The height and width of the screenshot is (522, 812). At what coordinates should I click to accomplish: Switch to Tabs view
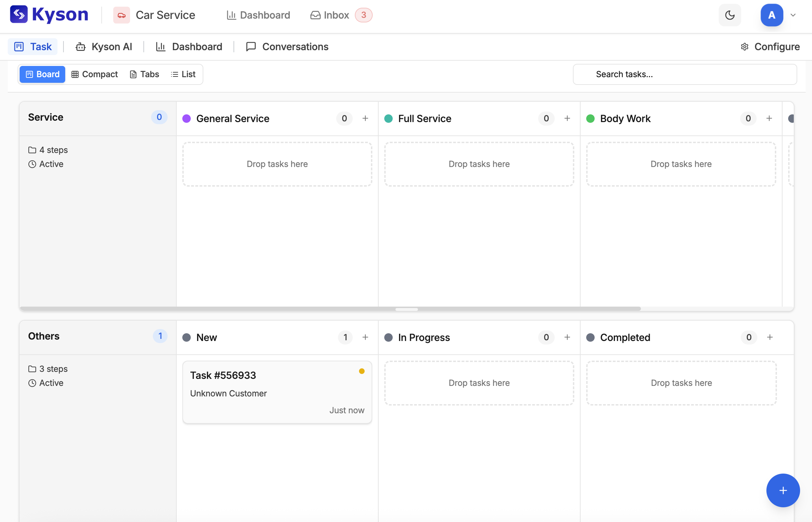[144, 74]
